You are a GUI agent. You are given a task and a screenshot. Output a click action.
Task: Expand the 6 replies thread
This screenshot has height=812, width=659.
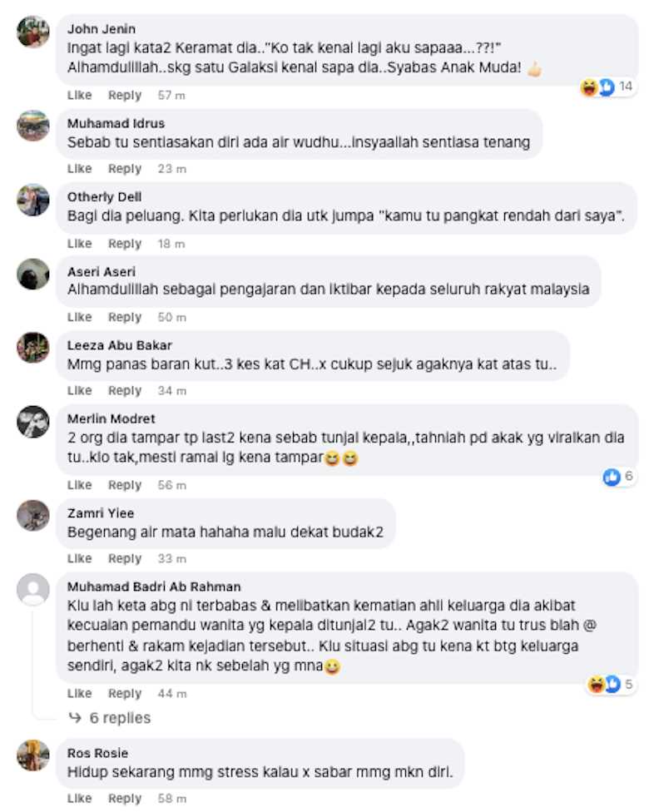click(110, 718)
